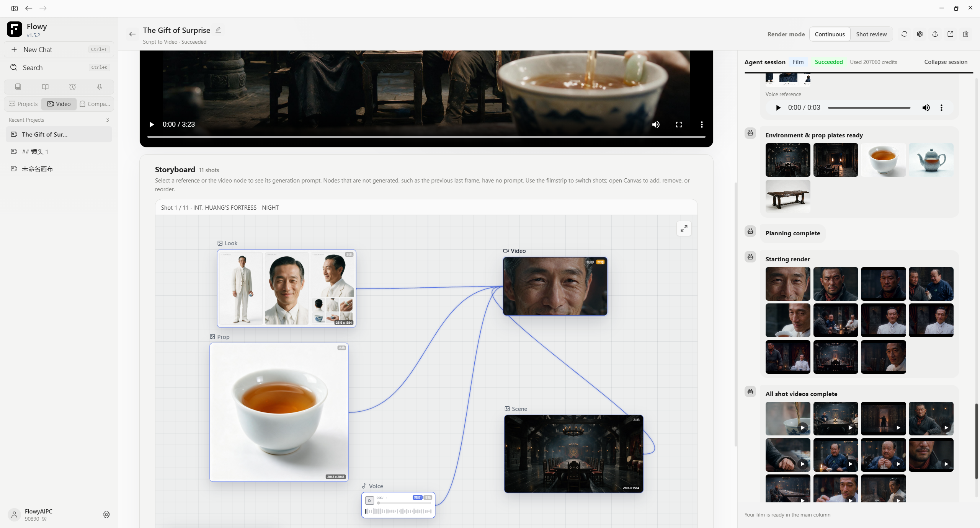The width and height of the screenshot is (980, 528).
Task: Open the ## 镜头 1 project
Action: (59, 152)
